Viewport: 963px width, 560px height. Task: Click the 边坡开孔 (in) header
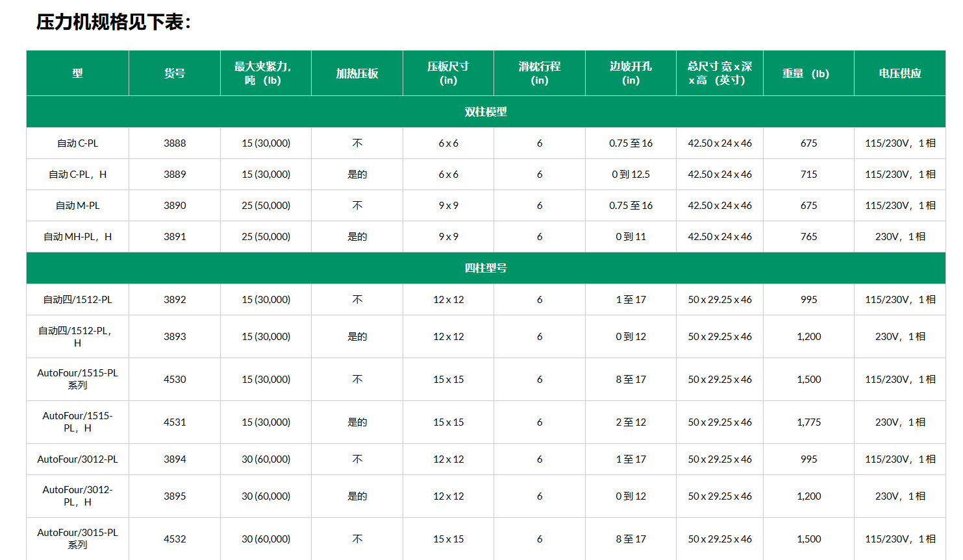[631, 73]
